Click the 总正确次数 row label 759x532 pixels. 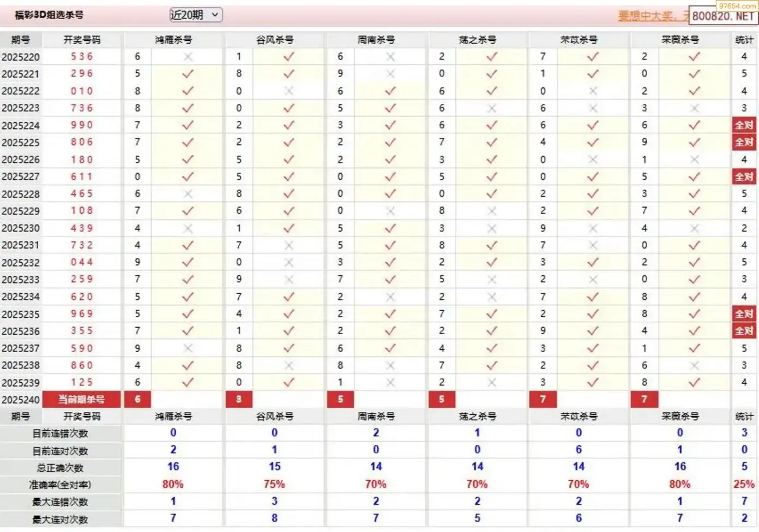(61, 468)
